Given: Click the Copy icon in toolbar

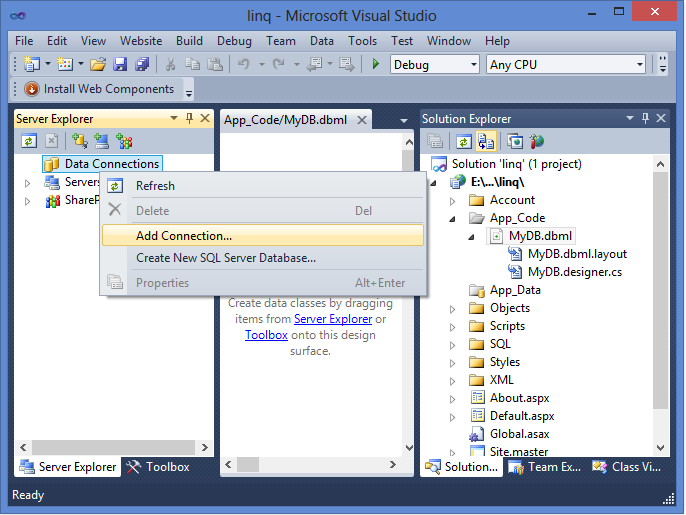Looking at the screenshot, I should tap(192, 65).
